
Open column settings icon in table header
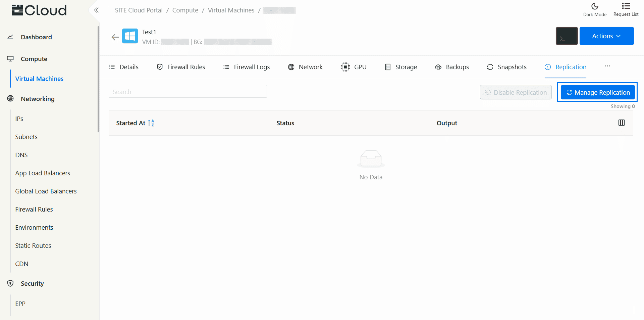621,123
